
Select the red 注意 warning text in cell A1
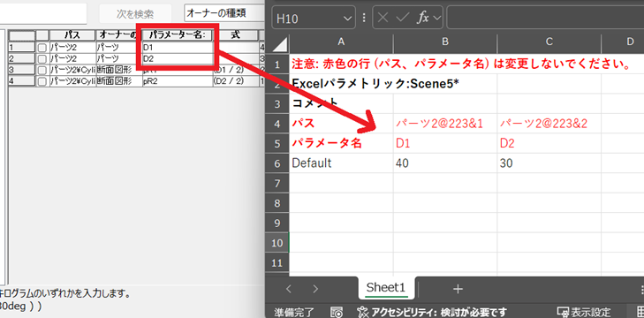coord(461,64)
